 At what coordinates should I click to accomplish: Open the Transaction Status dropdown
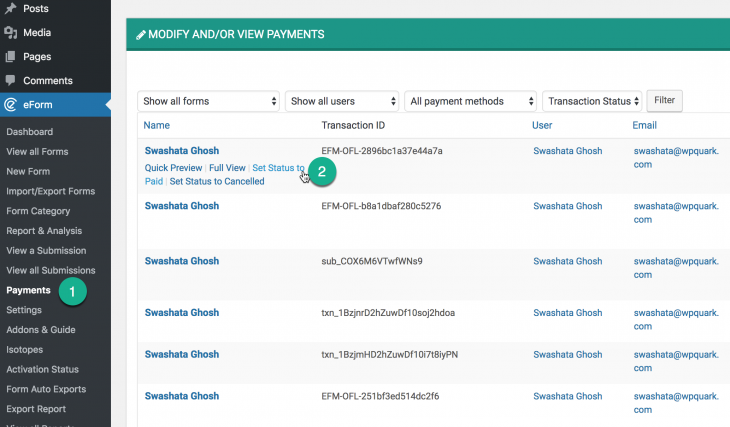tap(592, 101)
